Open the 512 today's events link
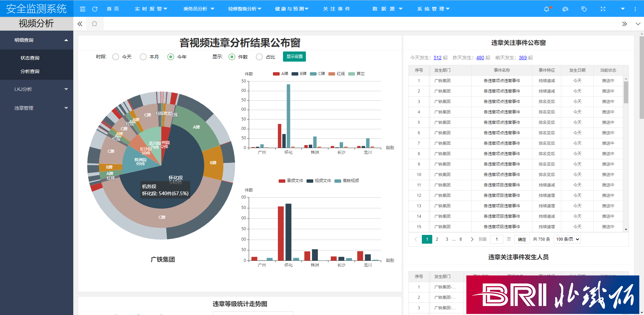The image size is (644, 315). tap(437, 58)
